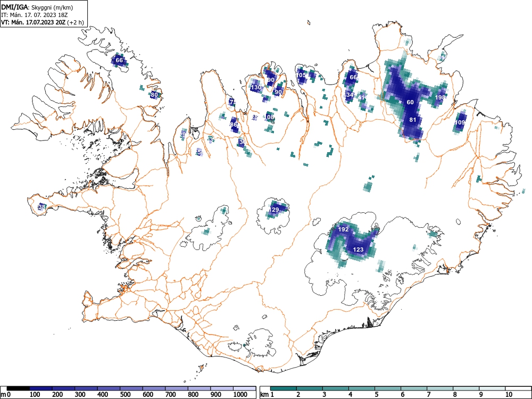Click the black 0 m legend swatch
The width and height of the screenshot is (532, 399).
[18, 388]
